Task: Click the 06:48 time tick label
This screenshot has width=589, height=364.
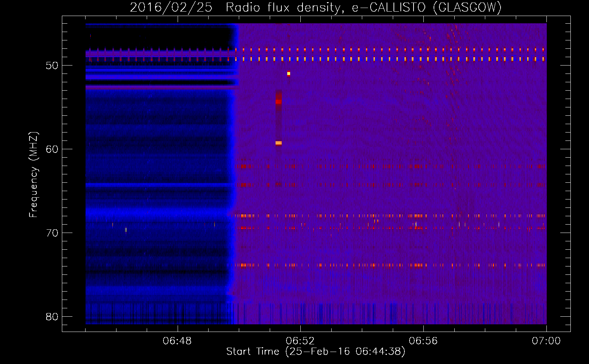Action: point(177,341)
